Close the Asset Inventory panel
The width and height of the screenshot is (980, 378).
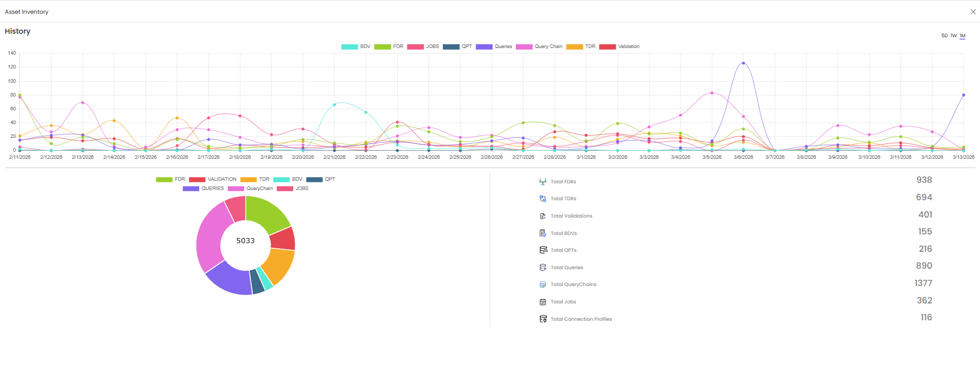pos(973,12)
